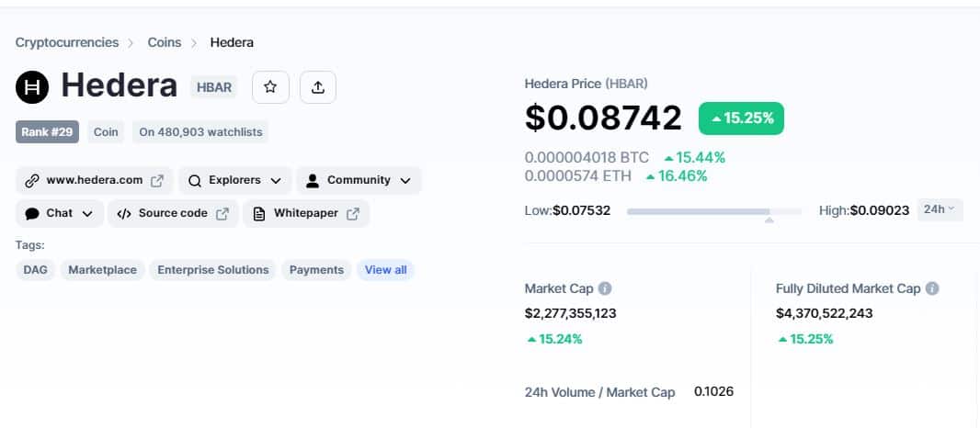Go to Cryptocurrencies breadcrumb

[x=67, y=42]
